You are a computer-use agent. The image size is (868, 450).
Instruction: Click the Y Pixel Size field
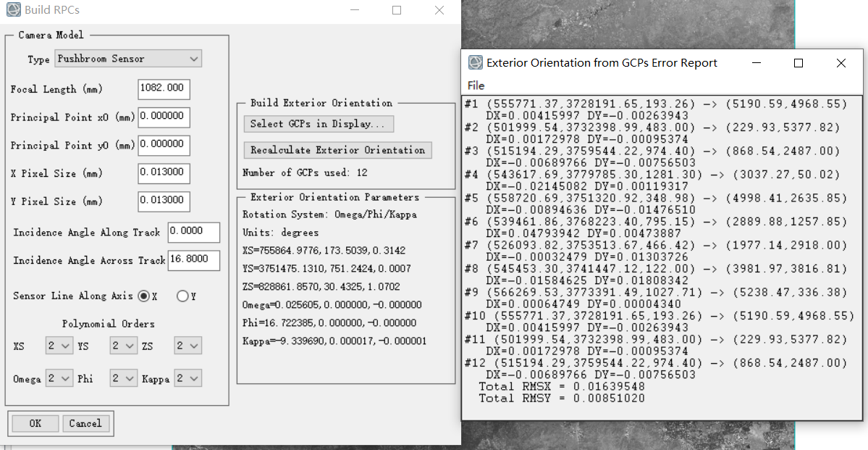164,201
